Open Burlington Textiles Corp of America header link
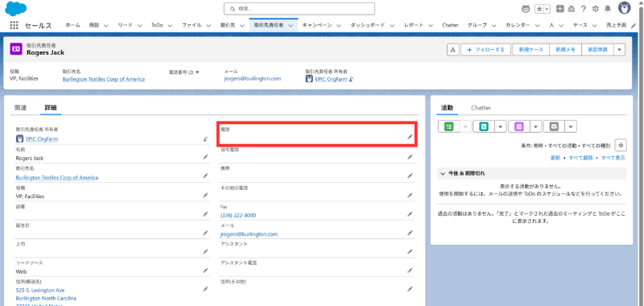Image resolution: width=644 pixels, height=306 pixels. 104,79
